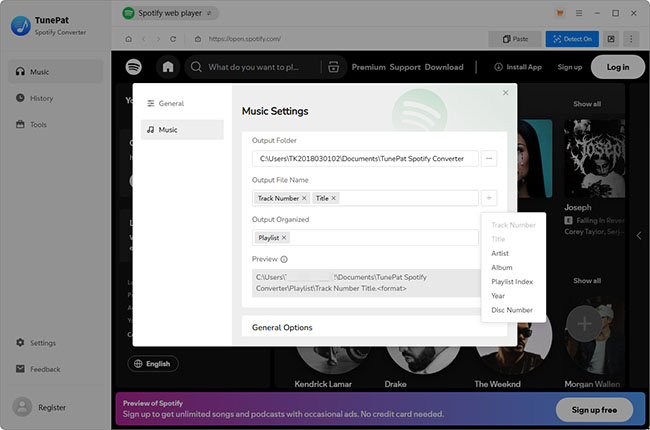Viewport: 650px width, 430px height.
Task: Click the Sign up free button
Action: click(594, 410)
